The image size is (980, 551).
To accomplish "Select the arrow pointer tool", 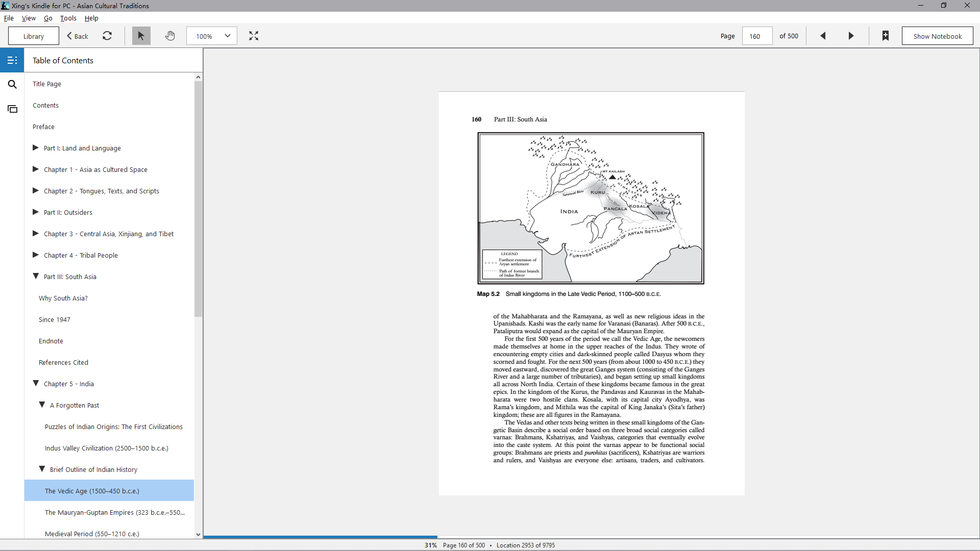I will tap(141, 36).
